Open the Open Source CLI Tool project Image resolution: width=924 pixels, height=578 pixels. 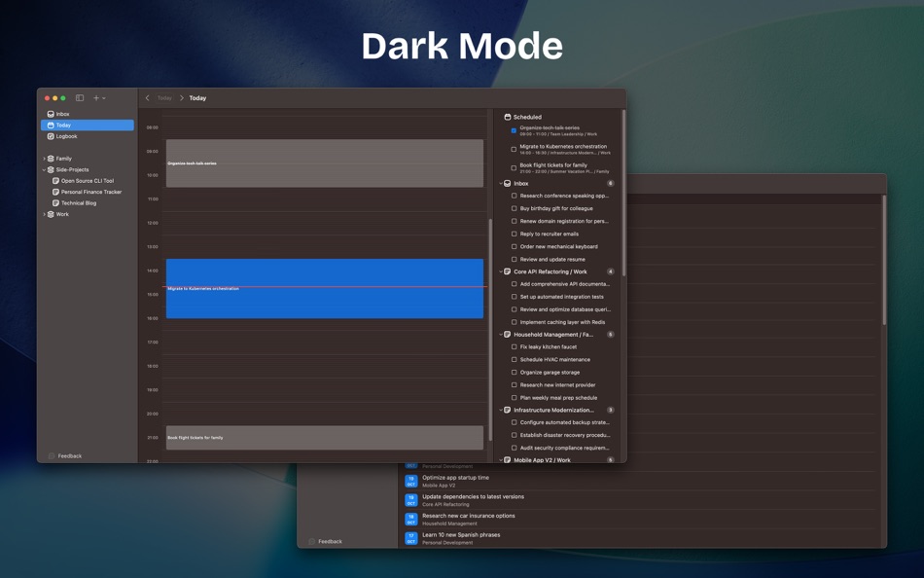(86, 180)
